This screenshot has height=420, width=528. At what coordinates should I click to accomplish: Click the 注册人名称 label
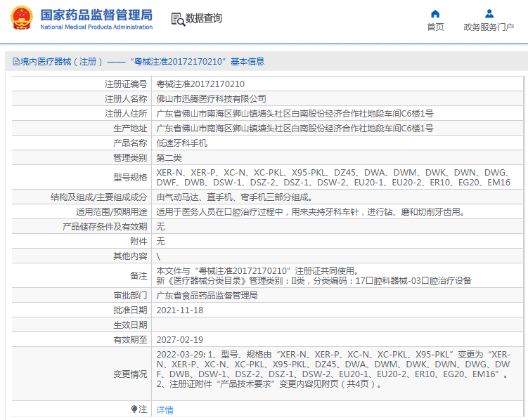tap(126, 99)
